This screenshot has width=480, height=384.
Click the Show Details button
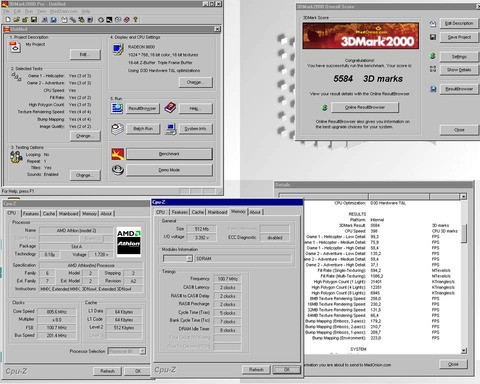click(459, 70)
